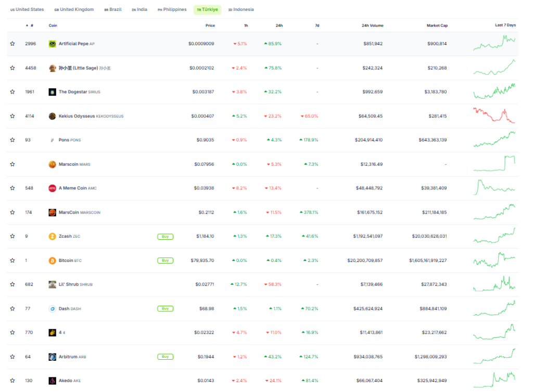The height and width of the screenshot is (392, 533).
Task: Star the Arbitrum row
Action: pos(12,357)
